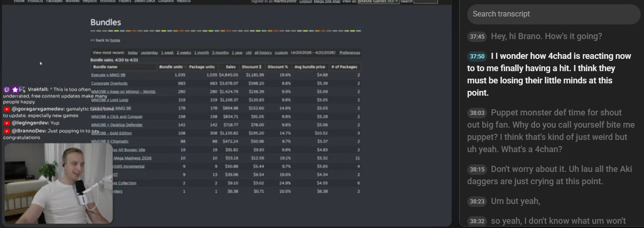Click the YouTube icon beside @BrannoDev

point(7,130)
